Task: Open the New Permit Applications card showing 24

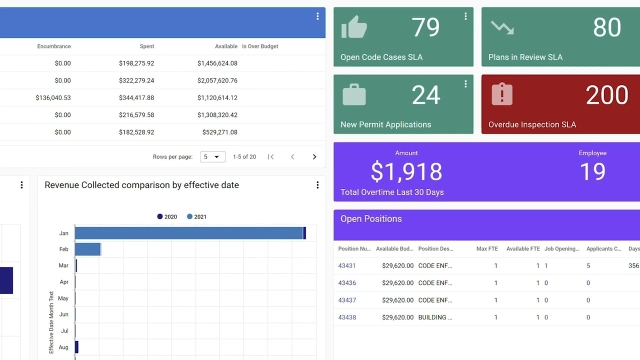Action: (x=403, y=104)
